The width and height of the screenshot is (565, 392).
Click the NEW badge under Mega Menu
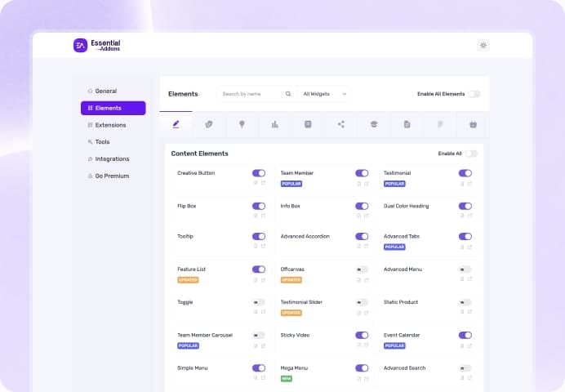(x=287, y=379)
